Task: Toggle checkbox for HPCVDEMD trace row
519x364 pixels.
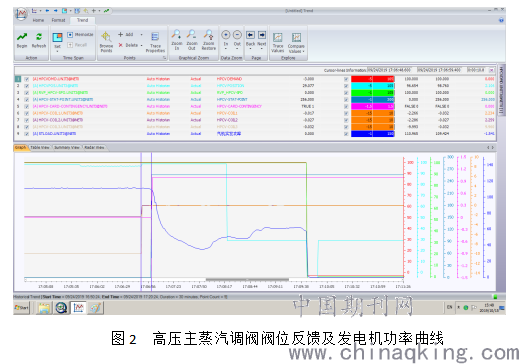Action: coord(26,79)
